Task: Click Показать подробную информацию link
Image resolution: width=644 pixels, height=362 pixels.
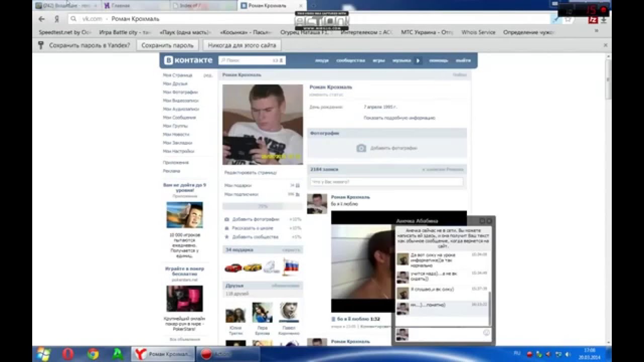Action: coord(399,118)
